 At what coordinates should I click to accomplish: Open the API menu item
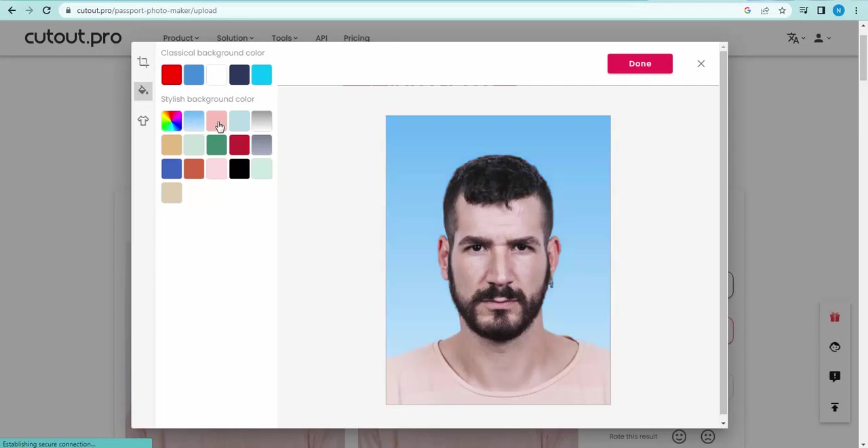coord(321,38)
